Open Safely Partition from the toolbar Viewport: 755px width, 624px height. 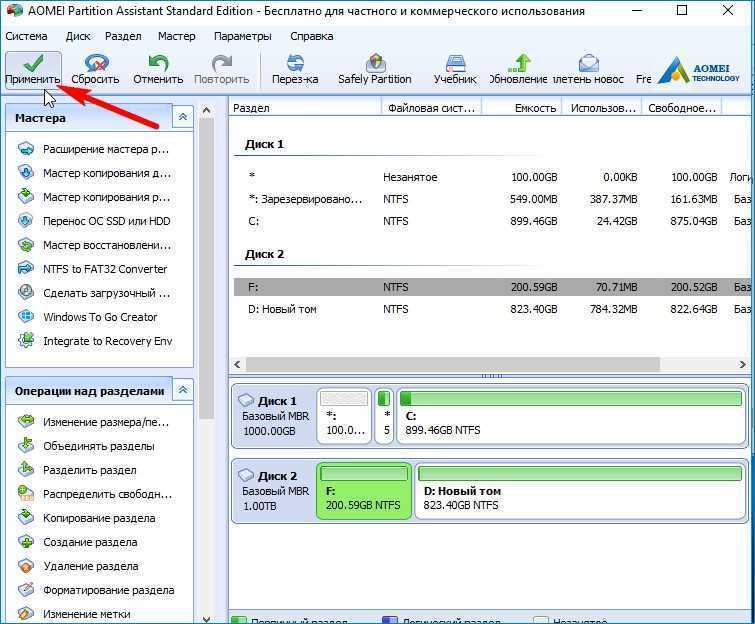pos(375,70)
